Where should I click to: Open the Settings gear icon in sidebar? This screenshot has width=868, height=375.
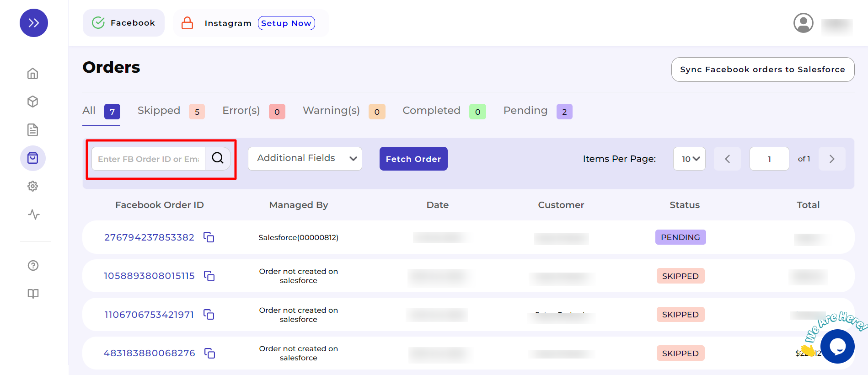coord(33,186)
